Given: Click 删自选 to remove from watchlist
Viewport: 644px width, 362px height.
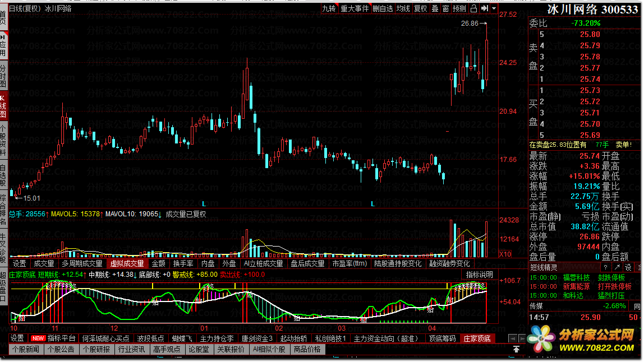Looking at the screenshot, I should point(383,8).
